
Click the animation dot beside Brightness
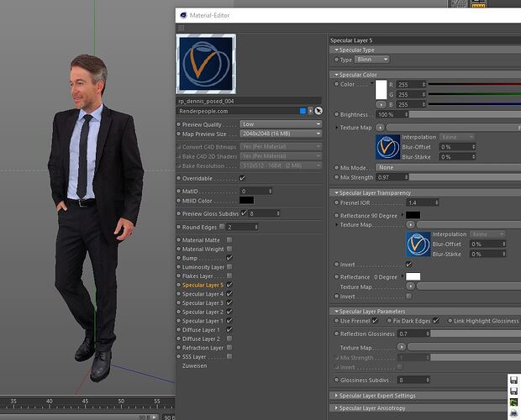[x=336, y=114]
